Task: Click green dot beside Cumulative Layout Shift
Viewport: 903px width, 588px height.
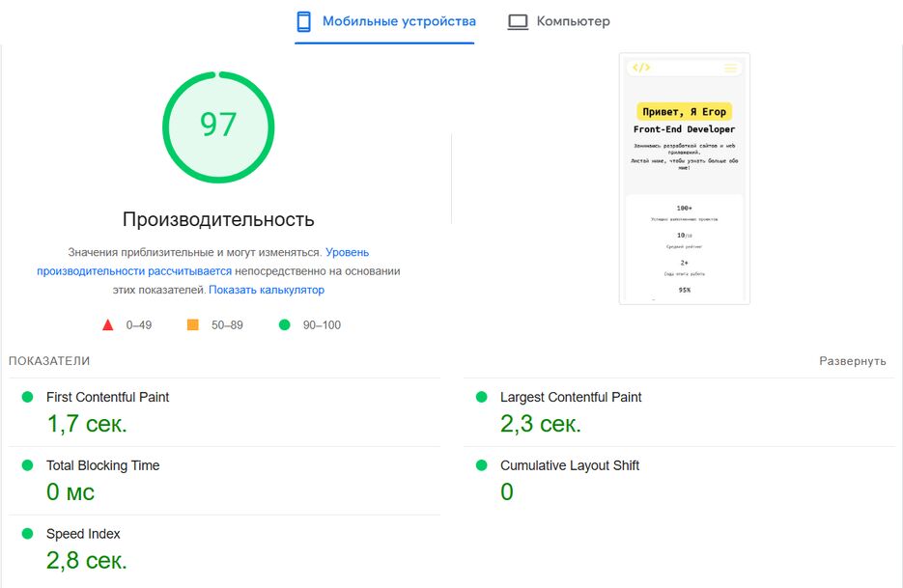Action: tap(481, 465)
